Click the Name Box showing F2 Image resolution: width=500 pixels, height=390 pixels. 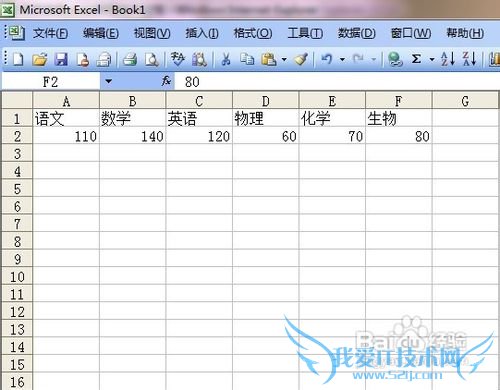coord(51,81)
